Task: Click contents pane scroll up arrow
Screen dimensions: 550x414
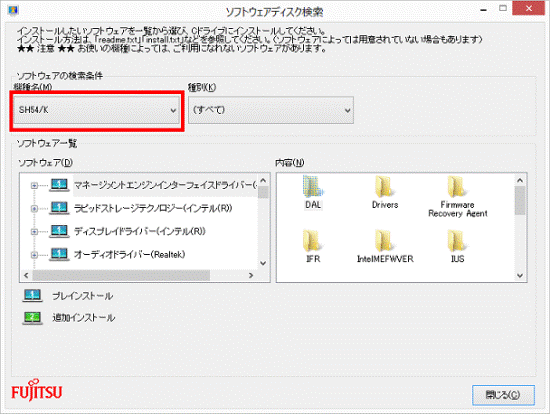Action: tap(520, 180)
